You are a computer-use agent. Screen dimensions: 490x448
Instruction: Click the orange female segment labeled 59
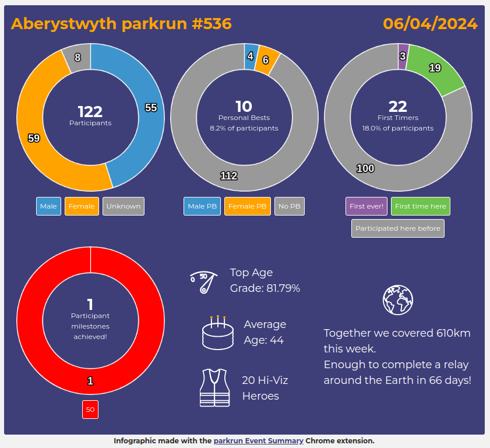pyautogui.click(x=34, y=137)
